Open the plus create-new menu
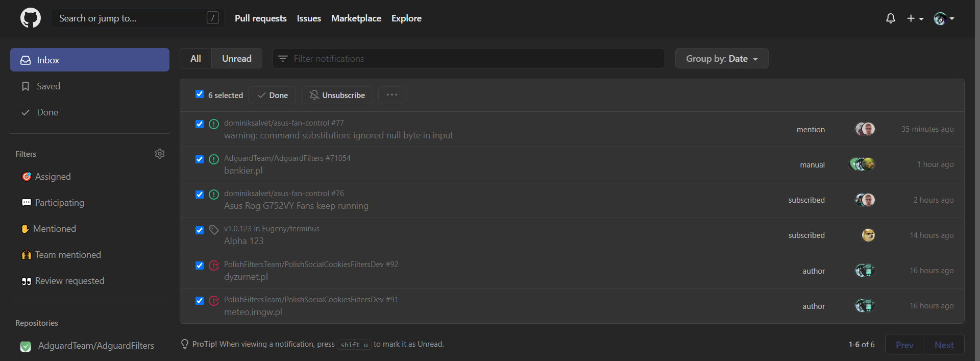The height and width of the screenshot is (361, 980). [915, 18]
